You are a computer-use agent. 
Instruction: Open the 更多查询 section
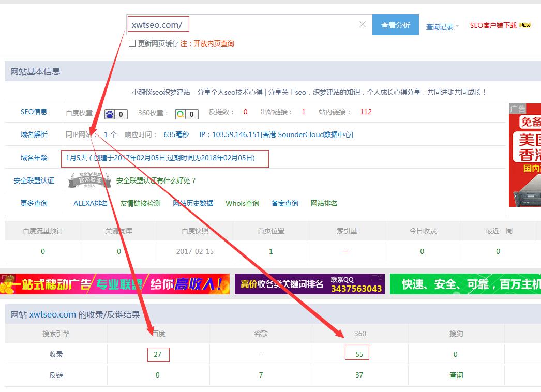(x=34, y=203)
